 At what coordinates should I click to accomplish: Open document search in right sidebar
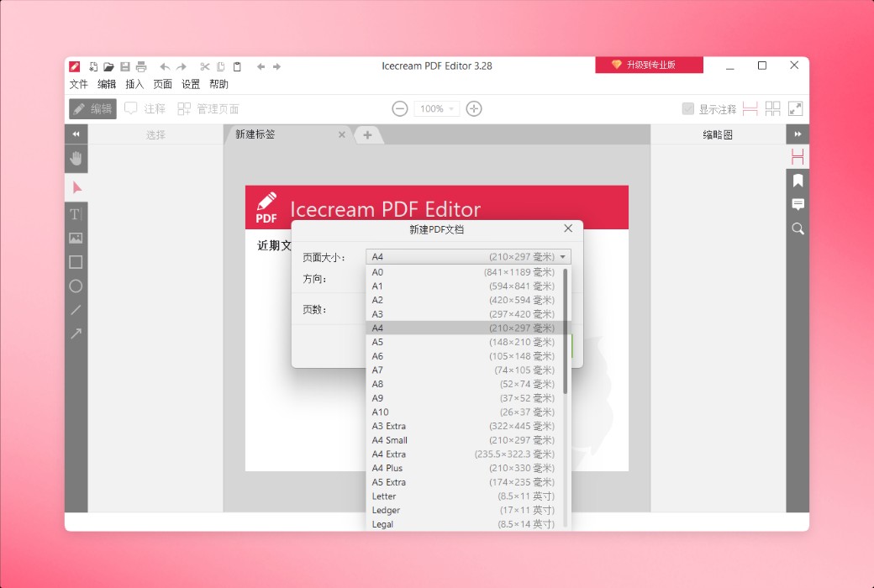797,228
